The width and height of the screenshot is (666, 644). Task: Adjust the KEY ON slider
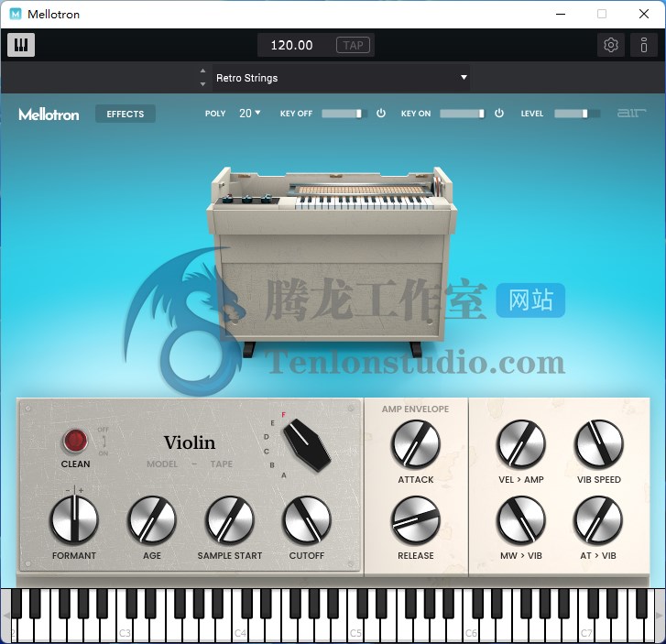pyautogui.click(x=462, y=114)
